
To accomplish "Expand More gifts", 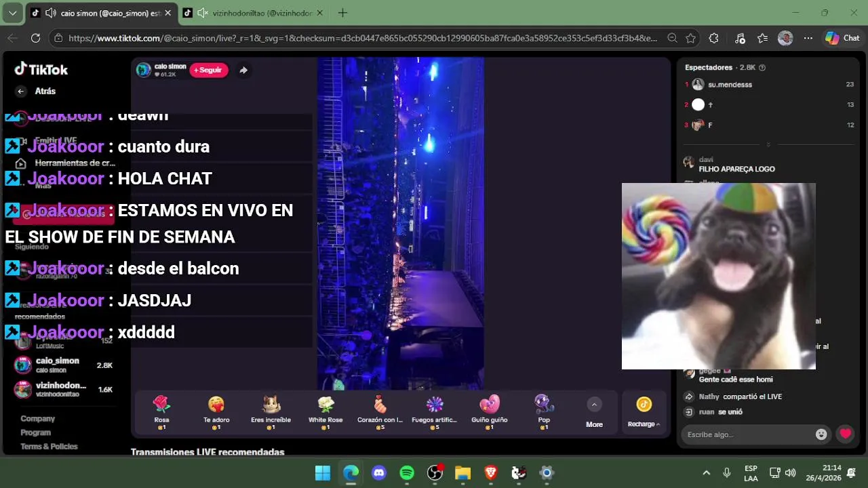I will (x=594, y=413).
